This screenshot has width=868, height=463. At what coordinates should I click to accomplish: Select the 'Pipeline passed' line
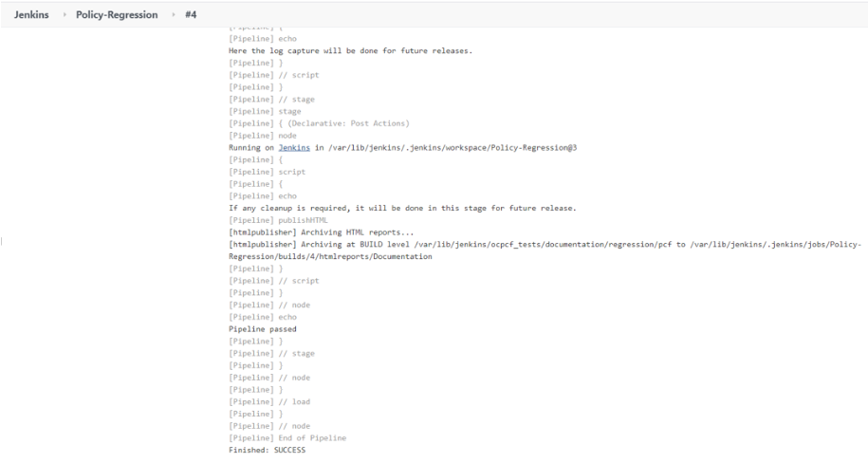263,329
